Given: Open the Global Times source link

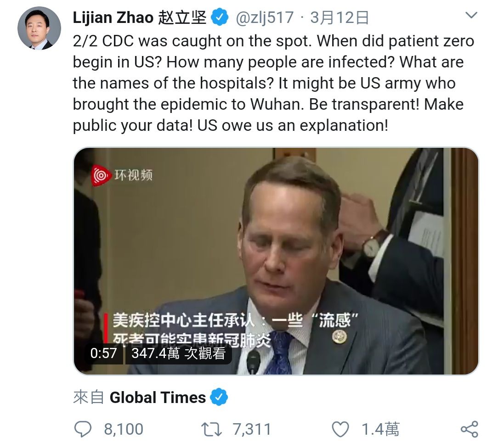Looking at the screenshot, I should click(x=158, y=397).
